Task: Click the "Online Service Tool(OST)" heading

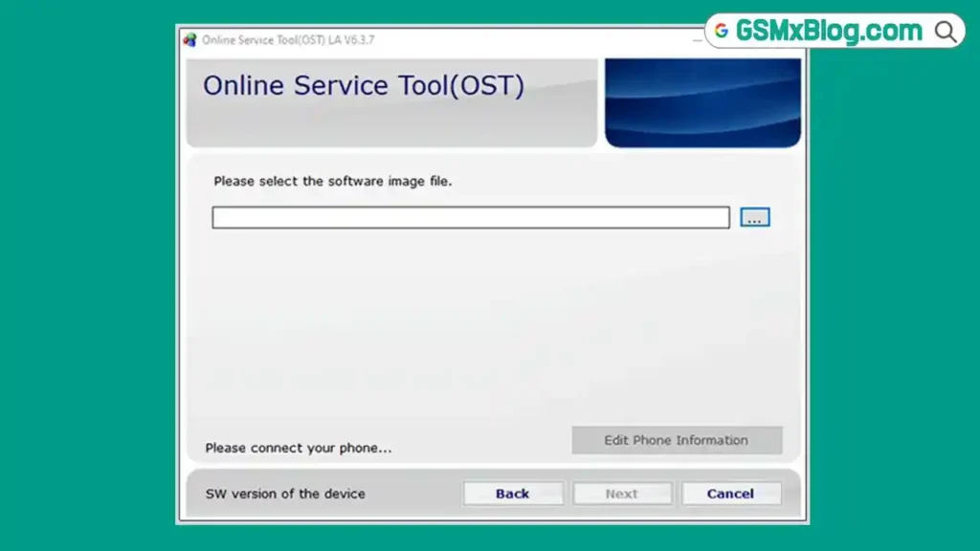Action: 363,85
